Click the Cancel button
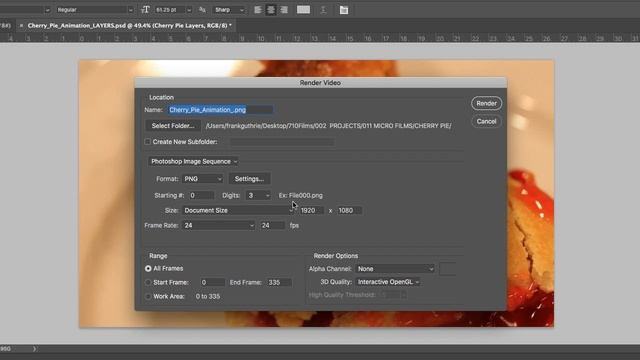Viewport: 640px width, 360px height. [486, 121]
